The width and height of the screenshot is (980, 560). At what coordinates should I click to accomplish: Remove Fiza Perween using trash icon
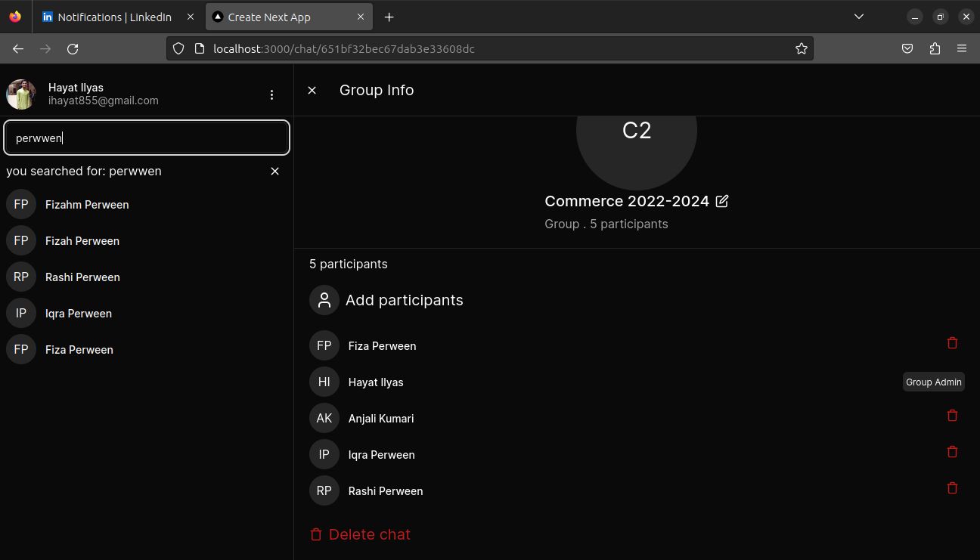point(952,343)
